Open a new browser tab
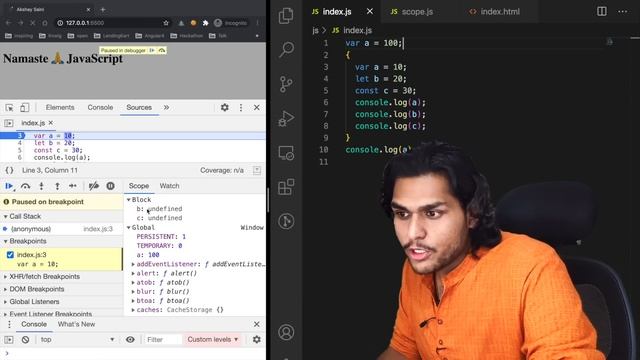640x360 pixels. click(x=103, y=9)
